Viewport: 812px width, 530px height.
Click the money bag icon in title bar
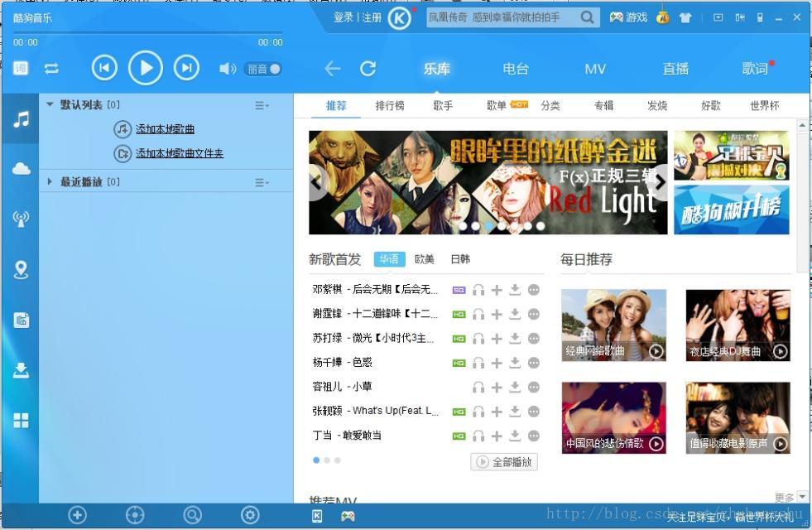(662, 16)
